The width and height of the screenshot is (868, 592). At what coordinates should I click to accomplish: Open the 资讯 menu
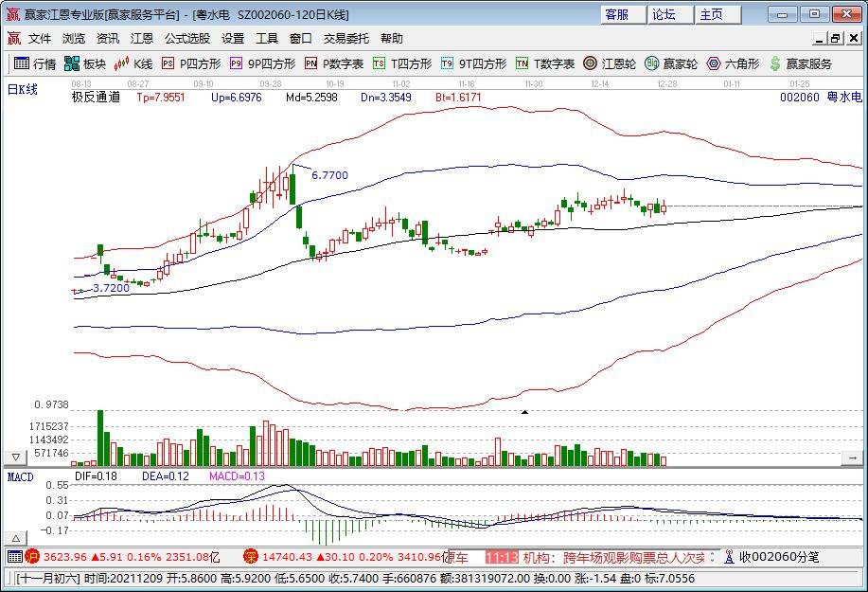[107, 38]
